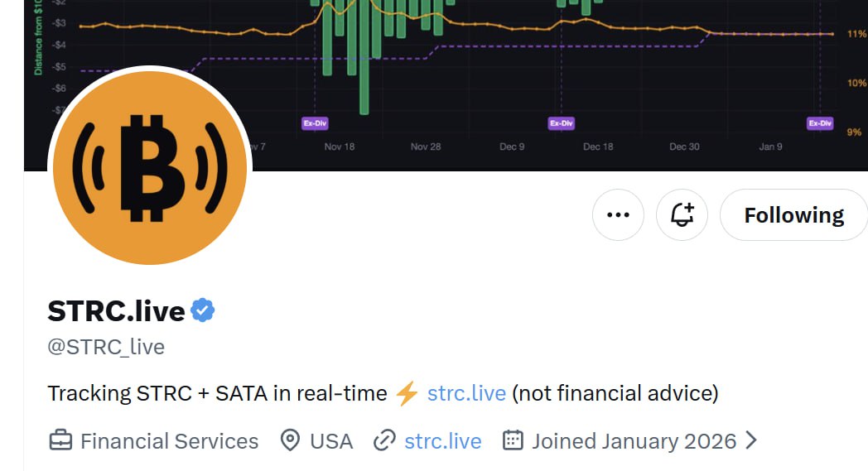Click the USA location text

(x=331, y=441)
